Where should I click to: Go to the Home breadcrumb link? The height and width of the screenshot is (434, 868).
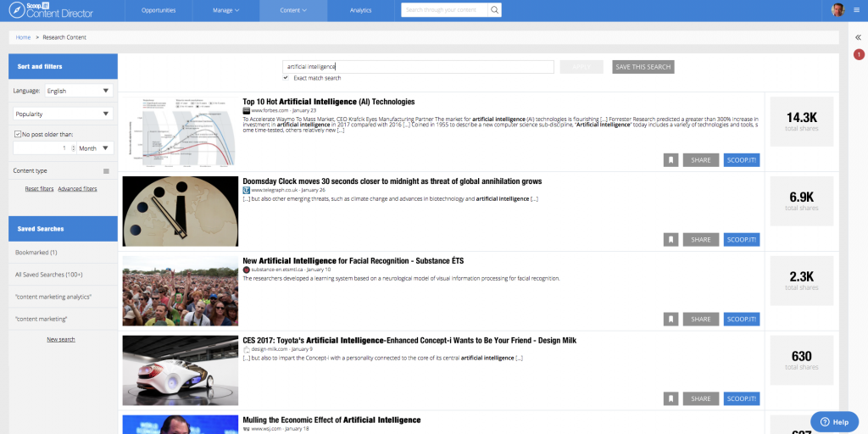[x=23, y=37]
